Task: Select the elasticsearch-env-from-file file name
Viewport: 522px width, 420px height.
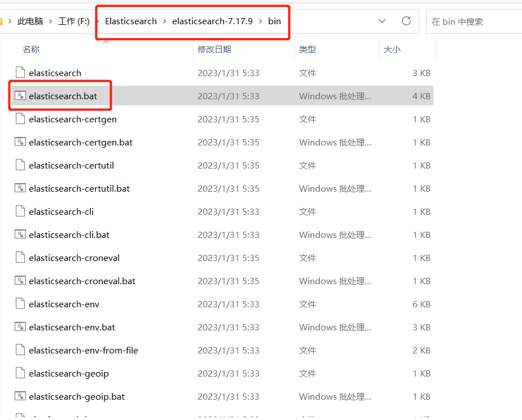Action: tap(83, 350)
